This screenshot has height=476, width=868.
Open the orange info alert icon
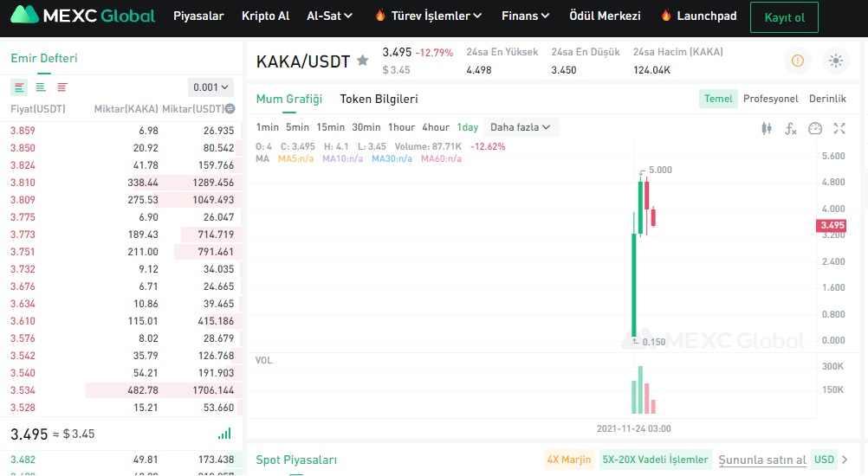798,61
